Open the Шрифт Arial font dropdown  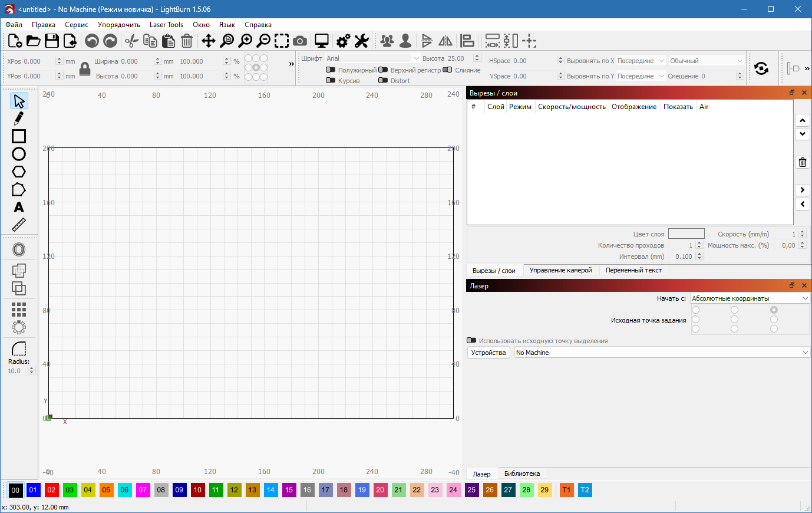[373, 58]
